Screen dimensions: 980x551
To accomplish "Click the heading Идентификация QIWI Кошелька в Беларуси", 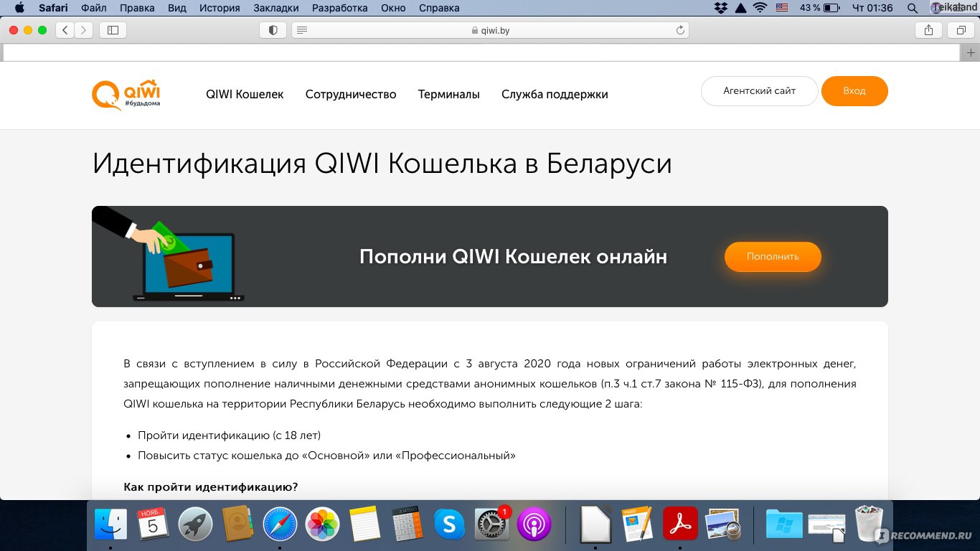I will click(x=382, y=164).
